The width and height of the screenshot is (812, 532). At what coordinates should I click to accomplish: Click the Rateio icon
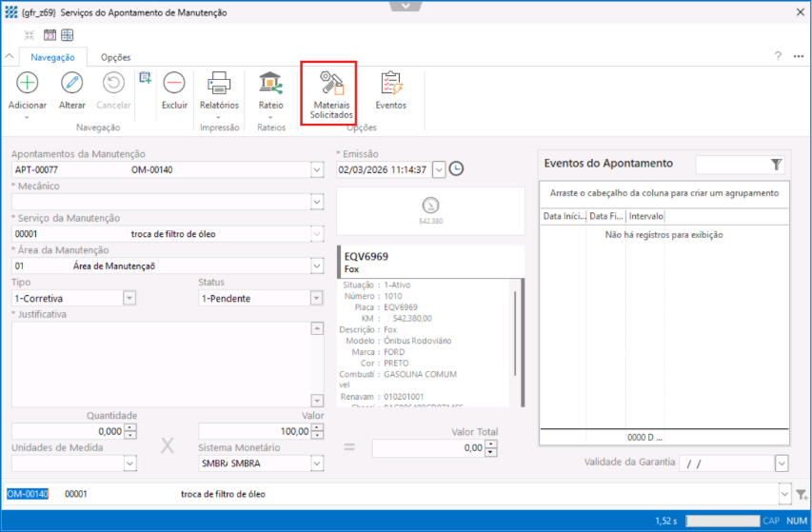(271, 83)
